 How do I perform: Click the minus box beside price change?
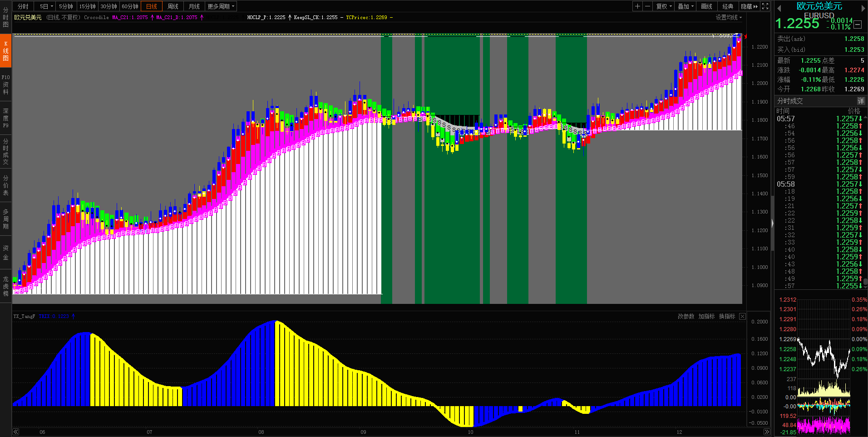tap(858, 25)
